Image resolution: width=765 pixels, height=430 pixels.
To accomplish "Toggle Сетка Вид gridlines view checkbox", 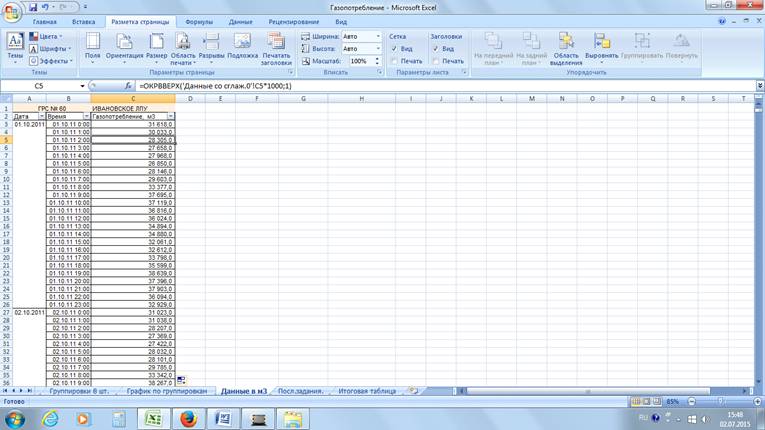I will (x=395, y=49).
